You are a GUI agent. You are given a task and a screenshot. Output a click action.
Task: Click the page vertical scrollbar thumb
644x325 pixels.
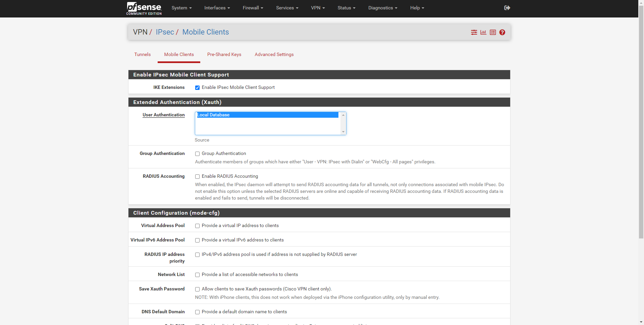pyautogui.click(x=641, y=121)
